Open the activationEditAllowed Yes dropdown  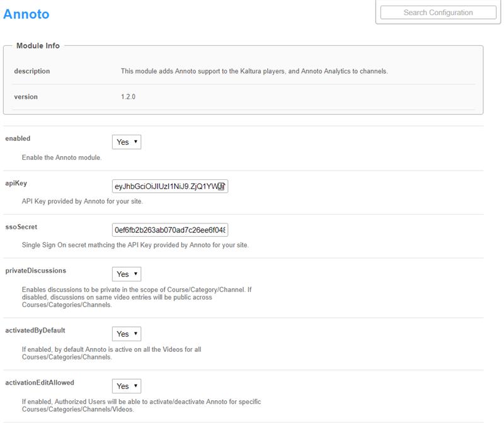point(127,386)
